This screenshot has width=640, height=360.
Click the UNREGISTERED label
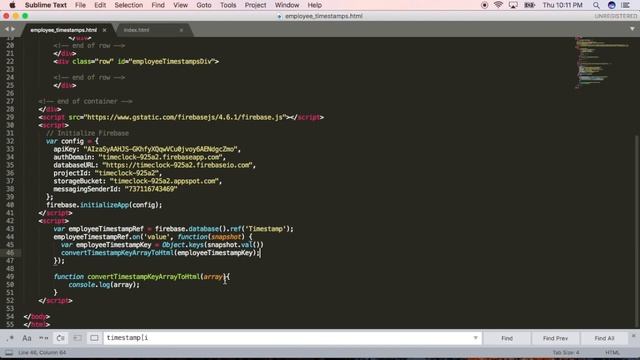(615, 16)
